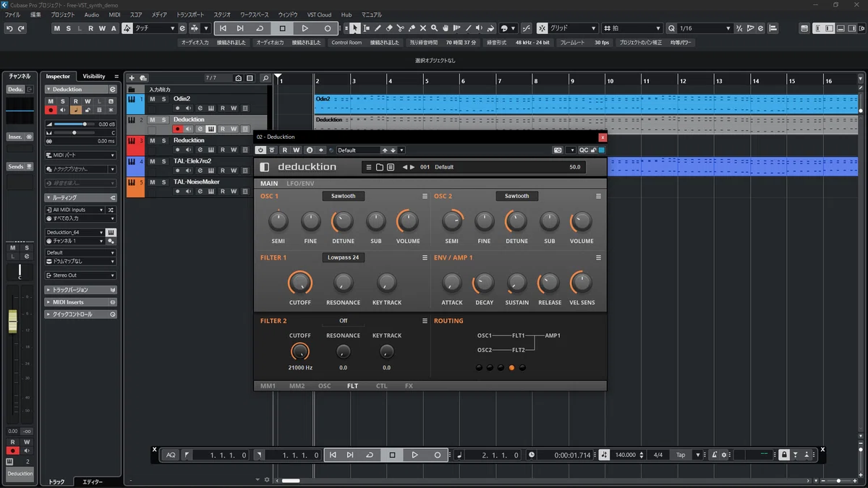Select the Line tool
The height and width of the screenshot is (488, 868).
click(468, 28)
